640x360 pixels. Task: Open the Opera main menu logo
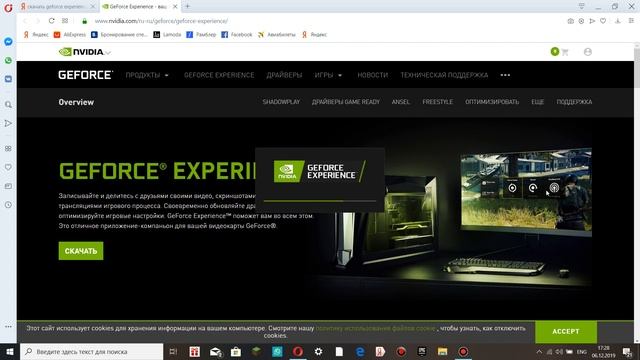[x=8, y=7]
